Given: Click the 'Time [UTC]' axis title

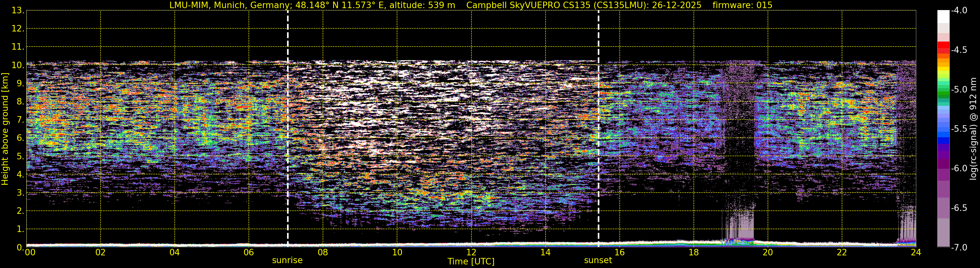Looking at the screenshot, I should click(471, 262).
